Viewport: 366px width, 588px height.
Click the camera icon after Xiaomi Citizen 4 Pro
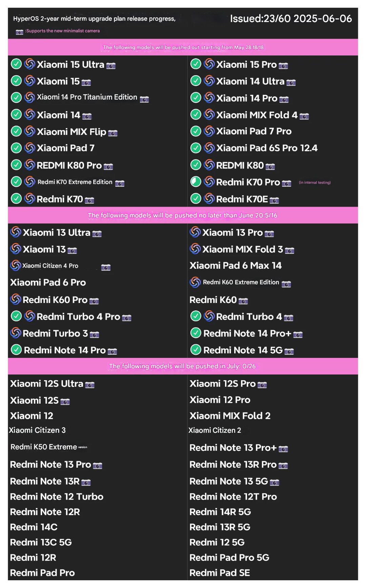click(x=106, y=267)
